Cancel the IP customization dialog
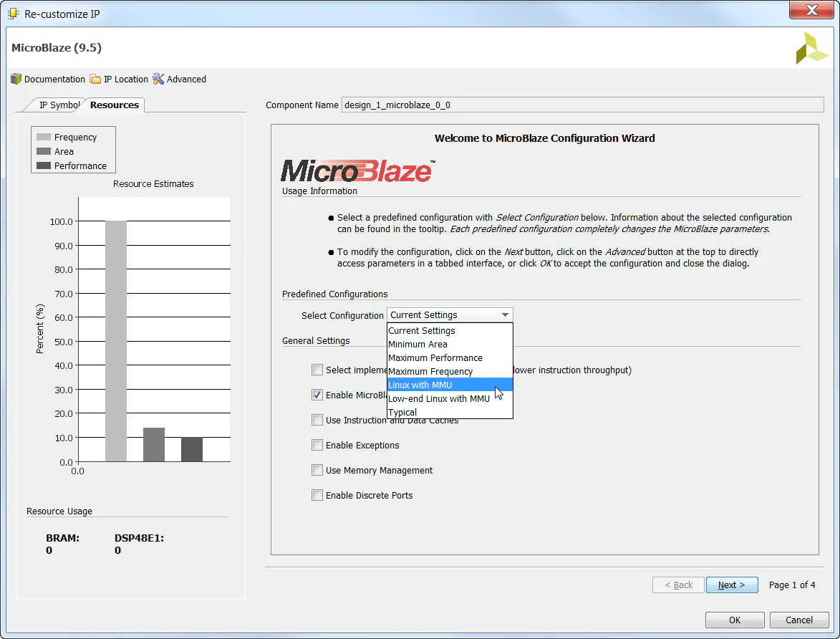The height and width of the screenshot is (639, 840). pos(799,620)
